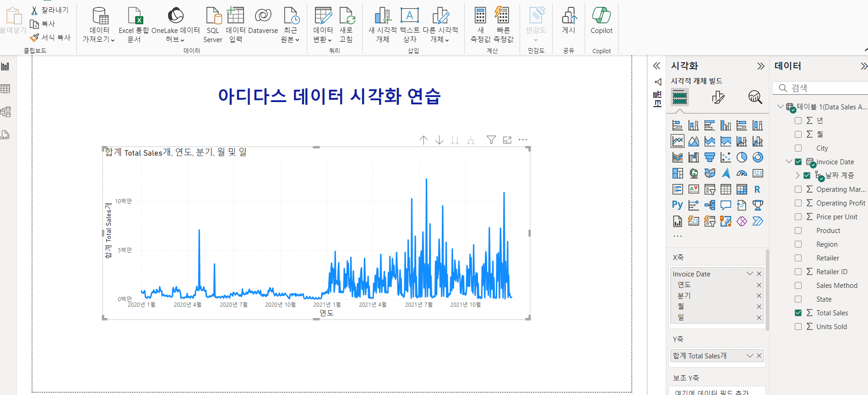Uncheck the Invoice Date field checkbox
868x395 pixels.
pyautogui.click(x=798, y=162)
